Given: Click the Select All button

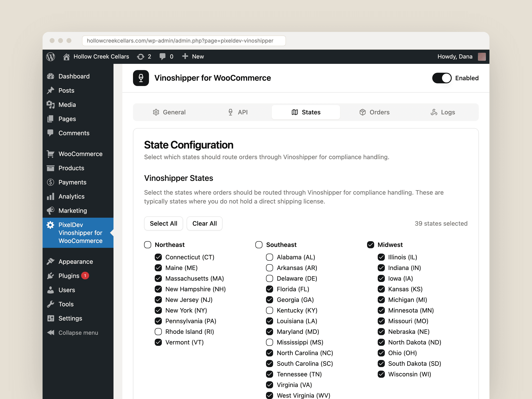Looking at the screenshot, I should (164, 224).
